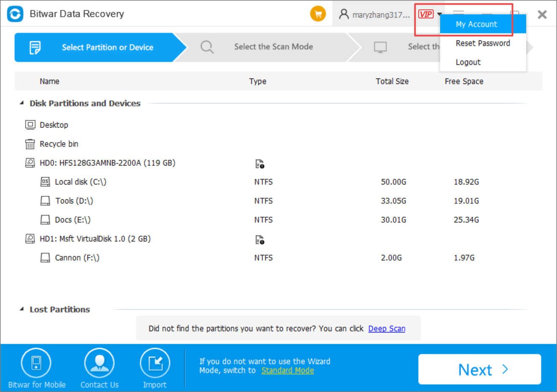Click the hard drive icon for HD0
The height and width of the screenshot is (392, 557).
click(30, 163)
